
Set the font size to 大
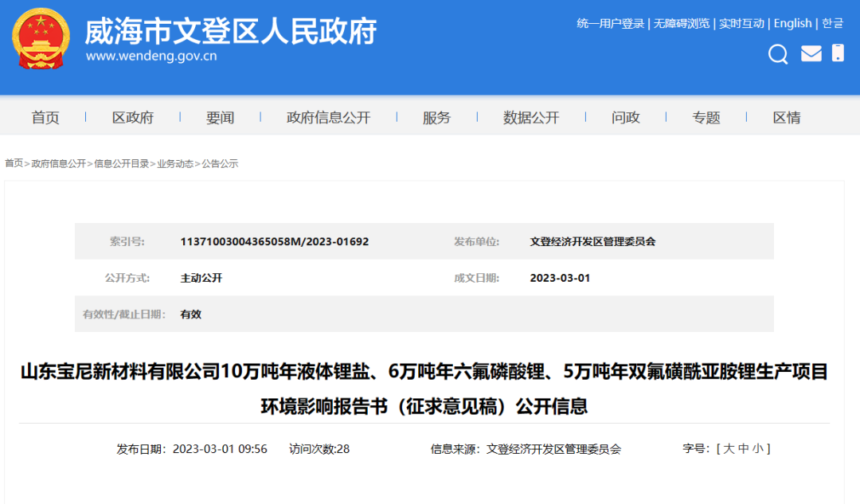tap(729, 448)
